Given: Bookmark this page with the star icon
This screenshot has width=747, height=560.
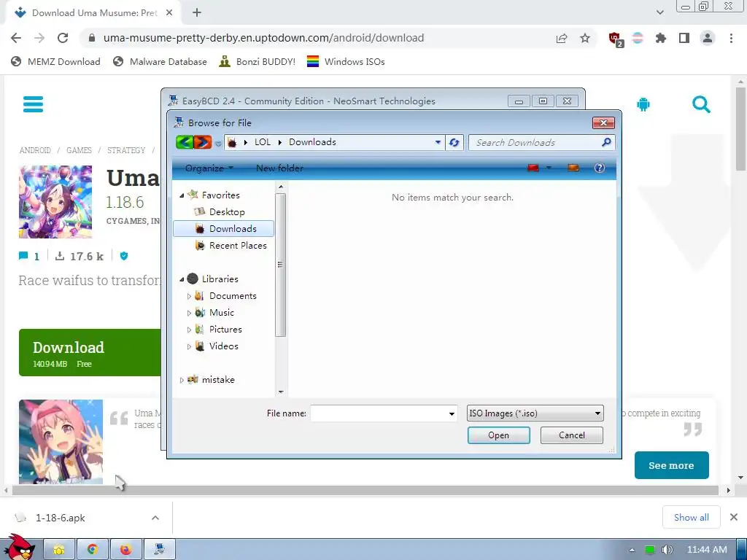Looking at the screenshot, I should [585, 38].
